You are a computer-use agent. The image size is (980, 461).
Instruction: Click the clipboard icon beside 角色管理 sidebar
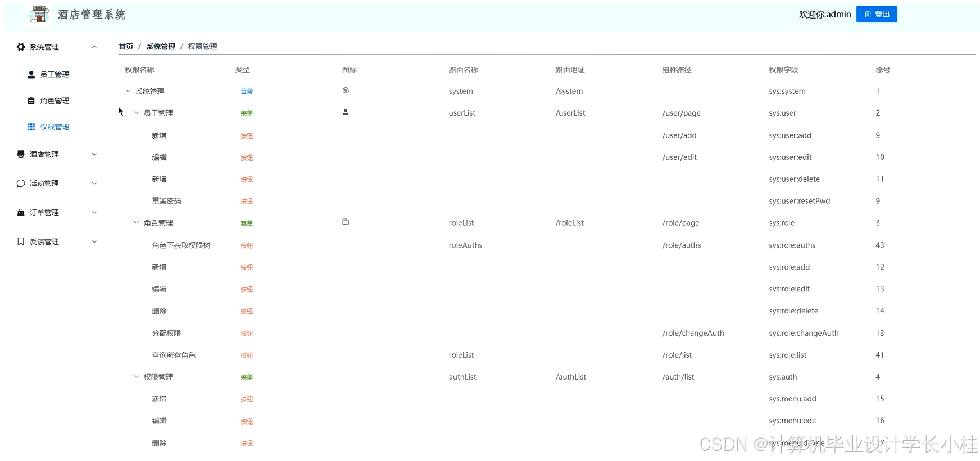31,101
